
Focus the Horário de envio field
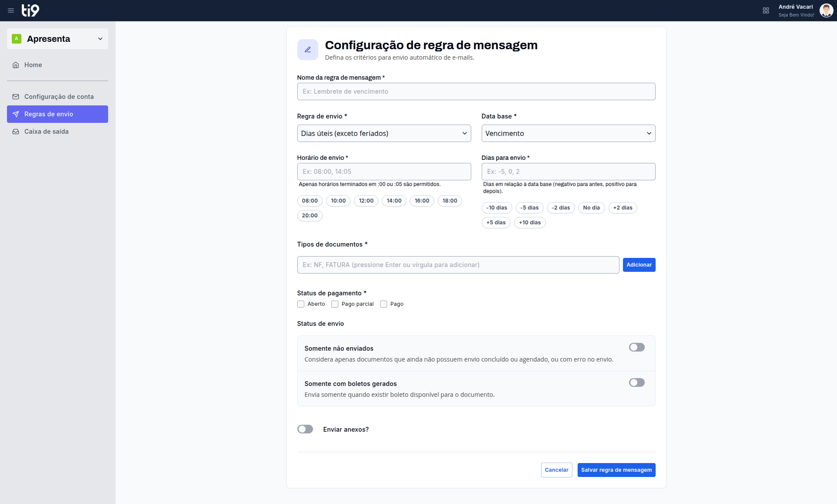(x=384, y=172)
